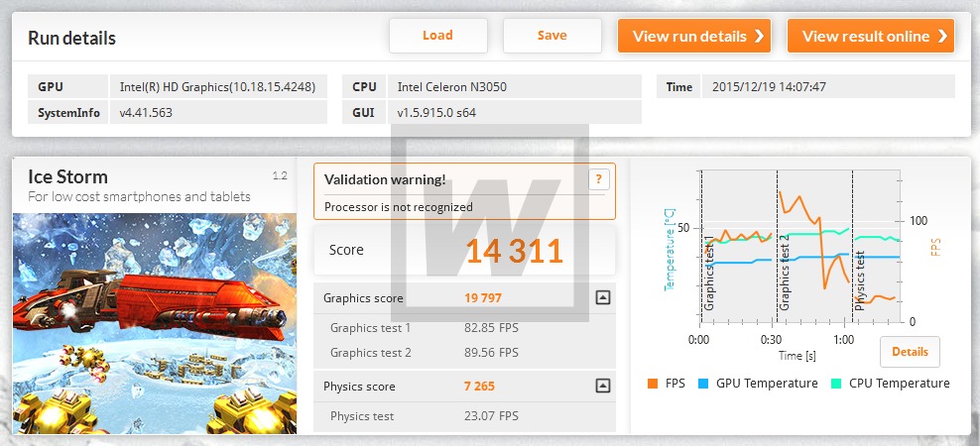
Task: Click the CPU value Intel Celeron N3050
Action: click(x=452, y=87)
